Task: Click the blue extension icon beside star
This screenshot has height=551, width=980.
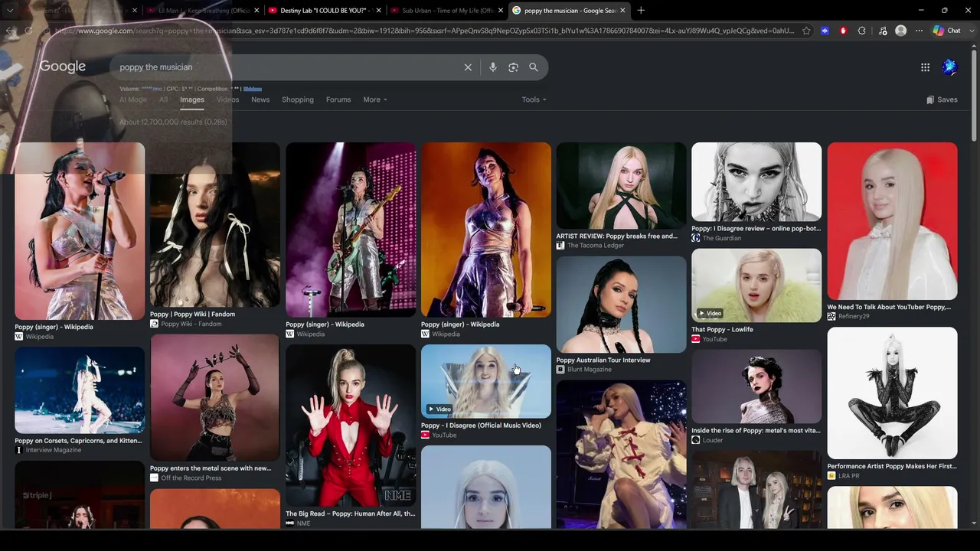Action: pos(825,31)
